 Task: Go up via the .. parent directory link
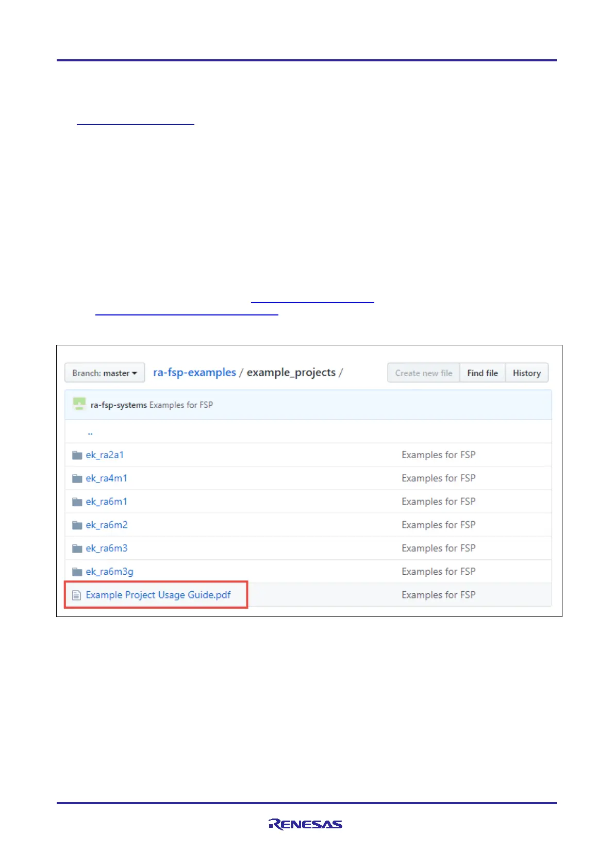pos(90,433)
